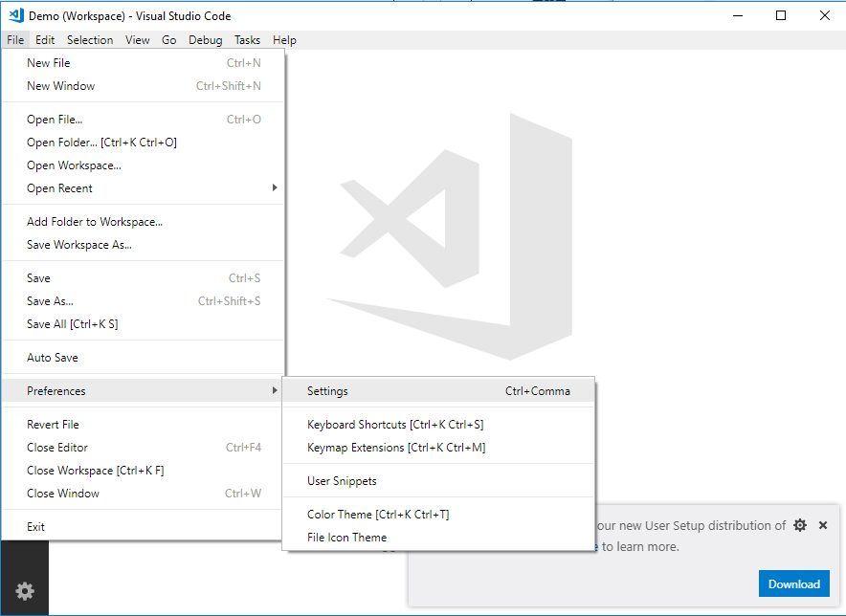Choose File Icon Theme from submenu

click(438, 538)
